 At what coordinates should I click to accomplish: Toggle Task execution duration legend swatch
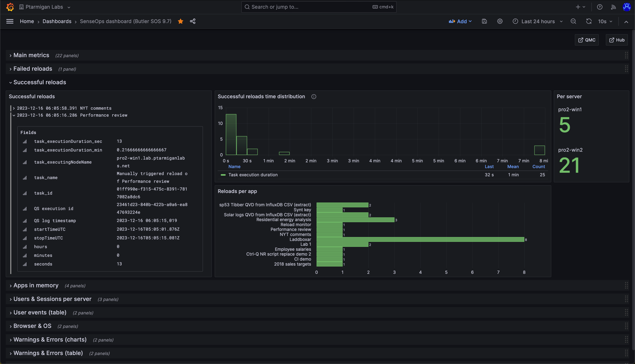pos(223,175)
